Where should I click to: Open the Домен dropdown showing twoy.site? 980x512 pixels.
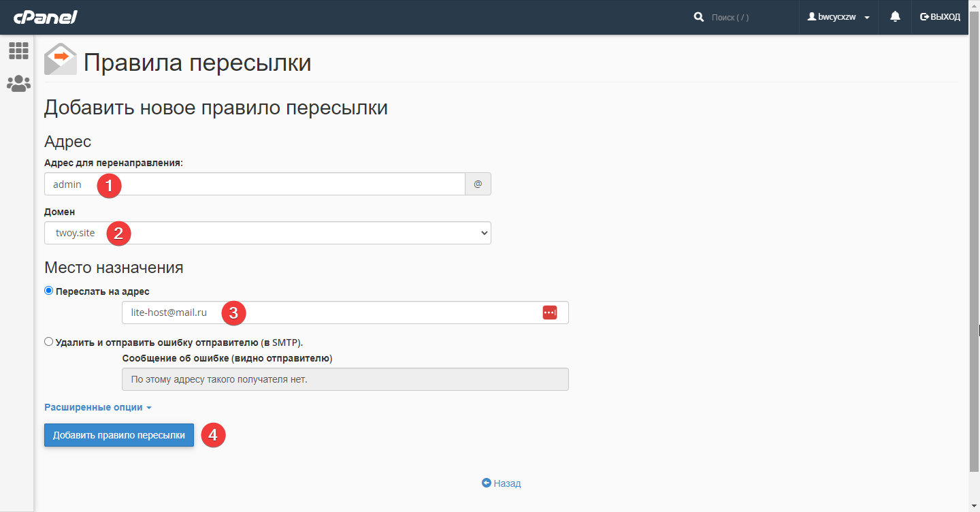[267, 233]
